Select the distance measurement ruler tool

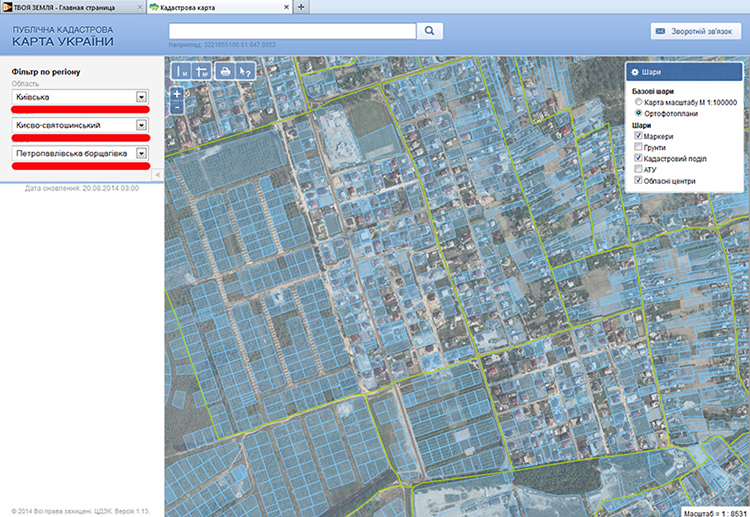pyautogui.click(x=181, y=71)
